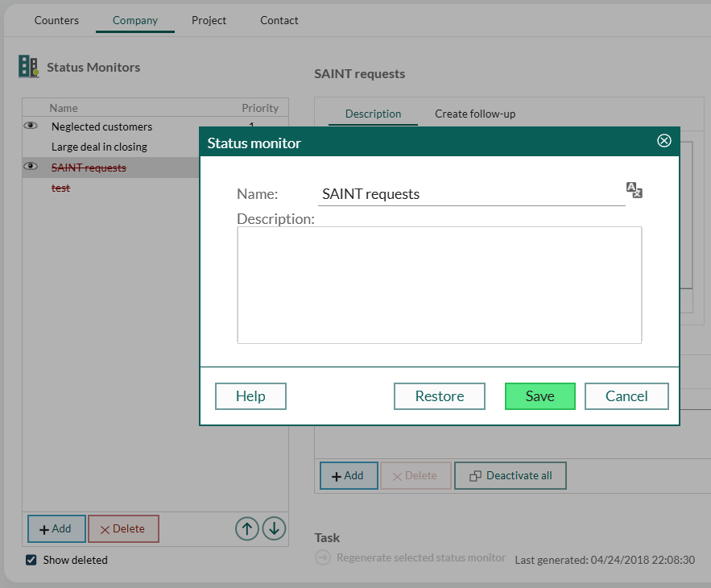Click the Status Monitors building icon
Screen dimensions: 711x588
pyautogui.click(x=28, y=67)
